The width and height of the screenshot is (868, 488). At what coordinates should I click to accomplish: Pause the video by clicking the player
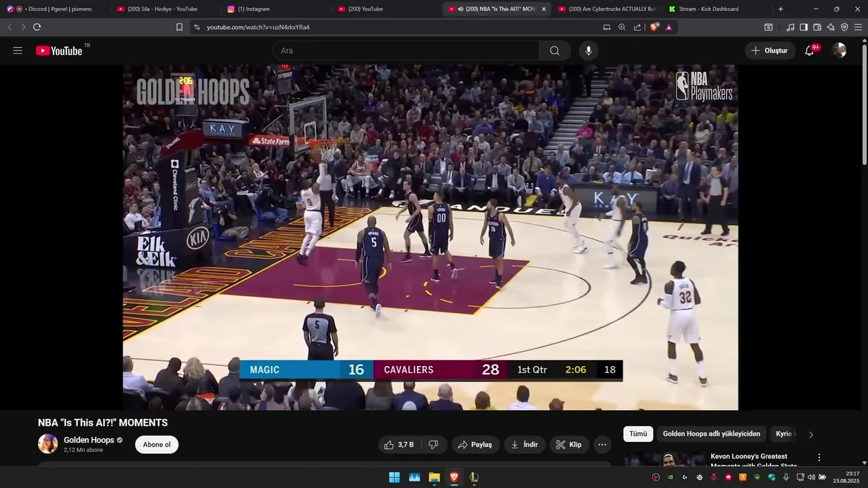(x=430, y=237)
